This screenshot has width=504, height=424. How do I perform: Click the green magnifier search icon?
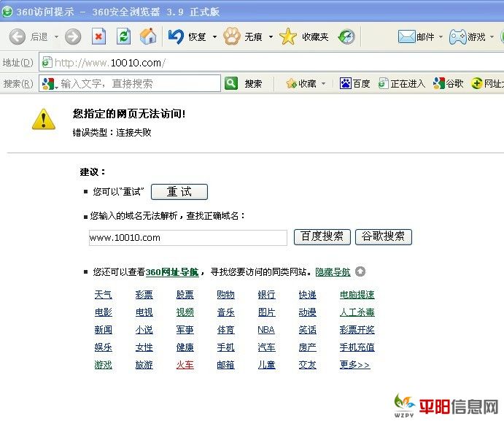click(231, 83)
